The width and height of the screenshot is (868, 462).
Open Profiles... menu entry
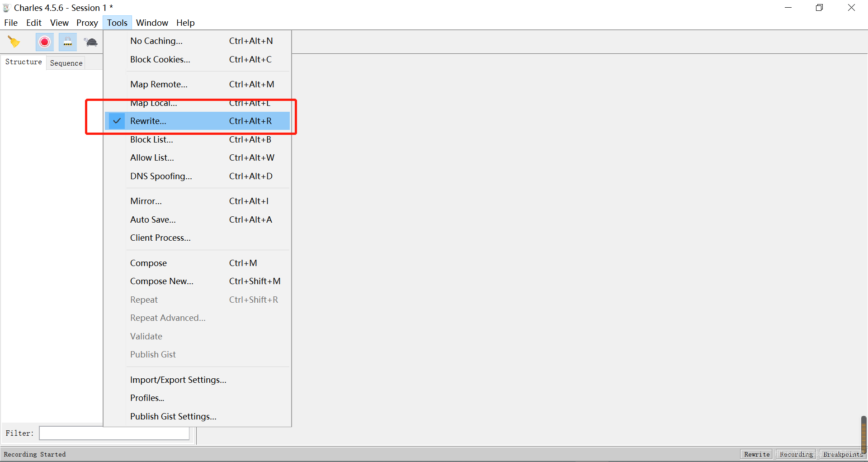click(x=198, y=398)
